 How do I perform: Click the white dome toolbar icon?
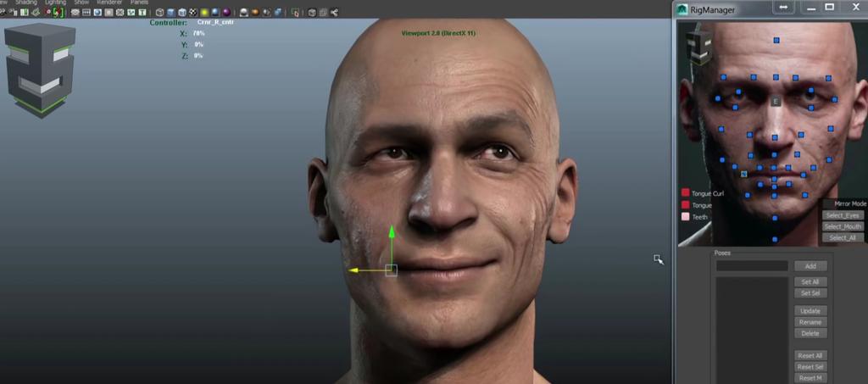(x=243, y=12)
